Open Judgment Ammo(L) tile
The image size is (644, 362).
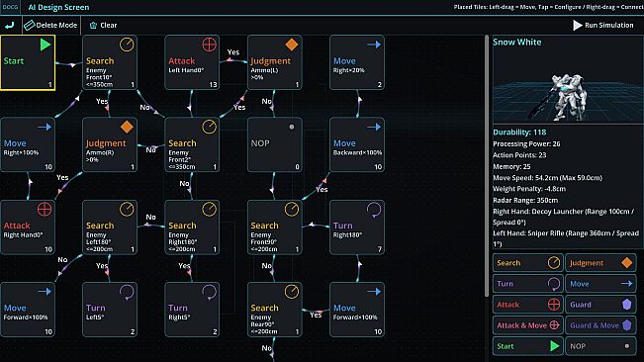tap(275, 62)
